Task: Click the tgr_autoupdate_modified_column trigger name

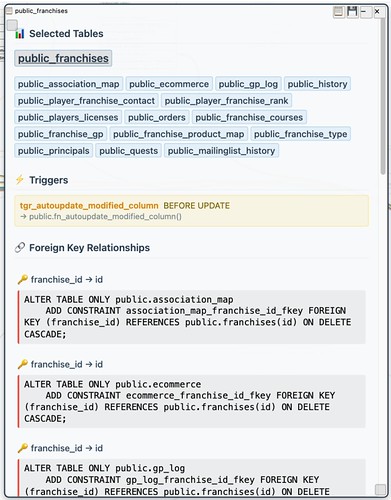Action: (89, 206)
